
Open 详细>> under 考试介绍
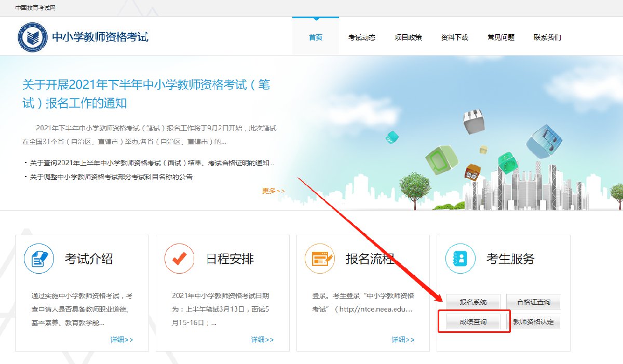(x=121, y=340)
